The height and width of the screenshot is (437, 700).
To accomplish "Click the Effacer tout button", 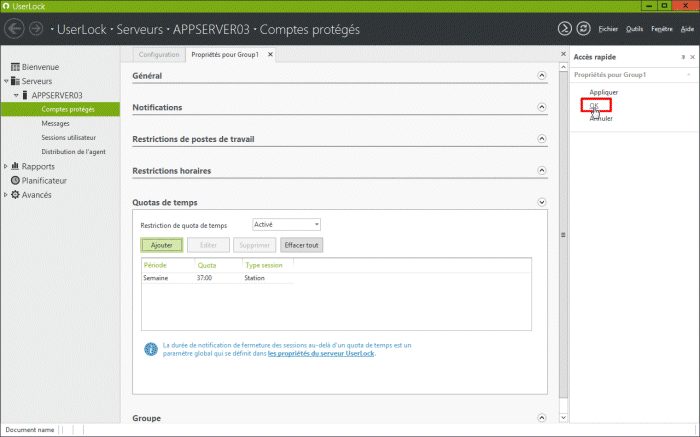I will tap(301, 245).
